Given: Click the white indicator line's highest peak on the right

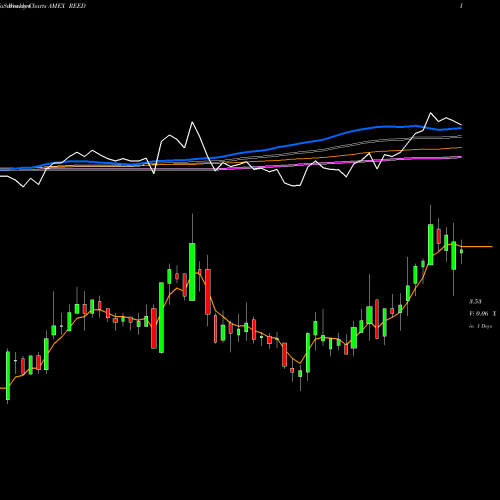Looking at the screenshot, I should (x=430, y=113).
